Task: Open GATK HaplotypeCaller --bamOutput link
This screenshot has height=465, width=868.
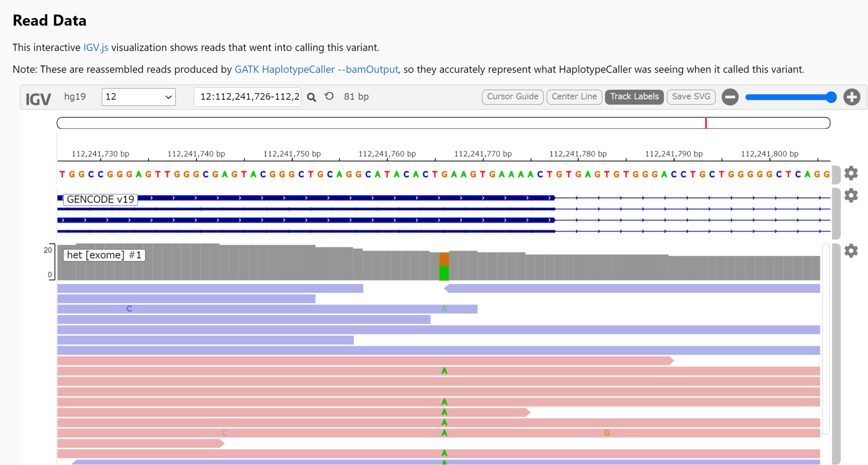Action: (316, 69)
